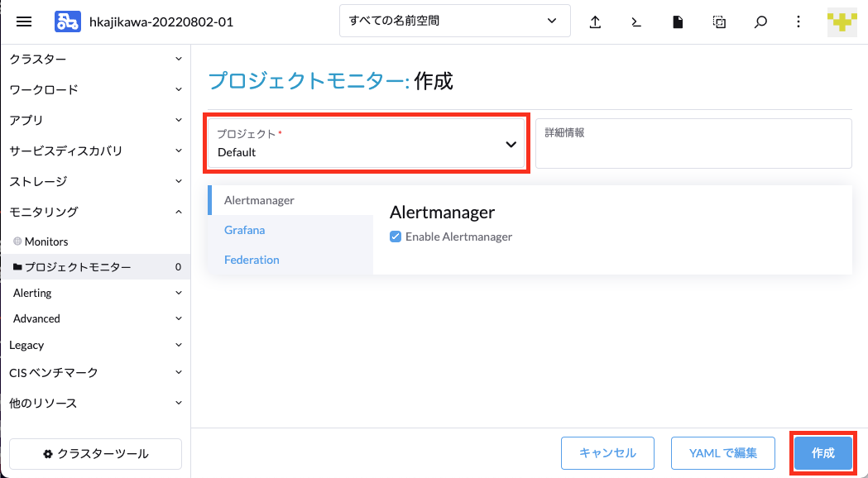Switch to the Grafana tab
868x478 pixels.
tap(244, 230)
